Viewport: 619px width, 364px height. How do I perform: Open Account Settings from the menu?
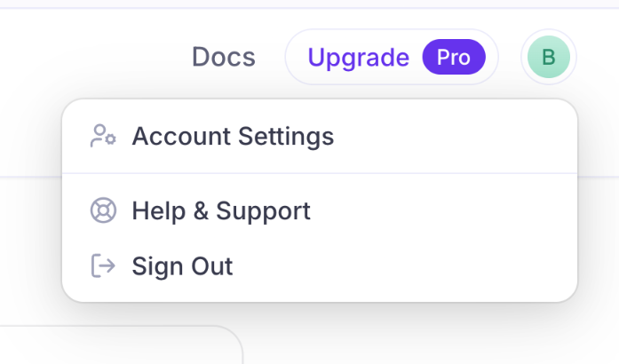tap(232, 136)
